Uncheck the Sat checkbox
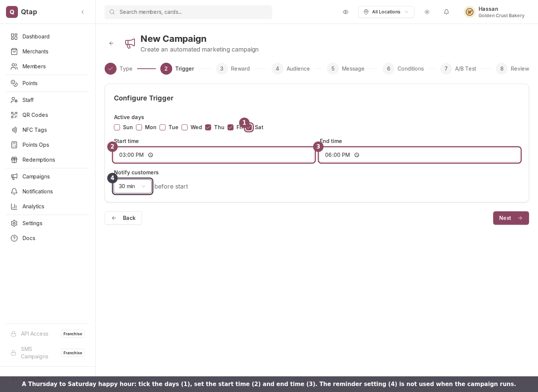 (249, 127)
